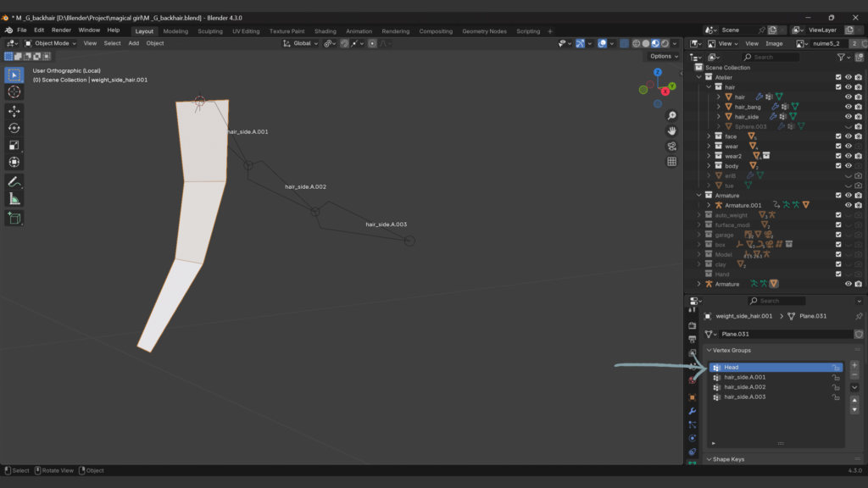Select the 3D Cursor tool
This screenshot has width=868, height=488.
(x=14, y=91)
